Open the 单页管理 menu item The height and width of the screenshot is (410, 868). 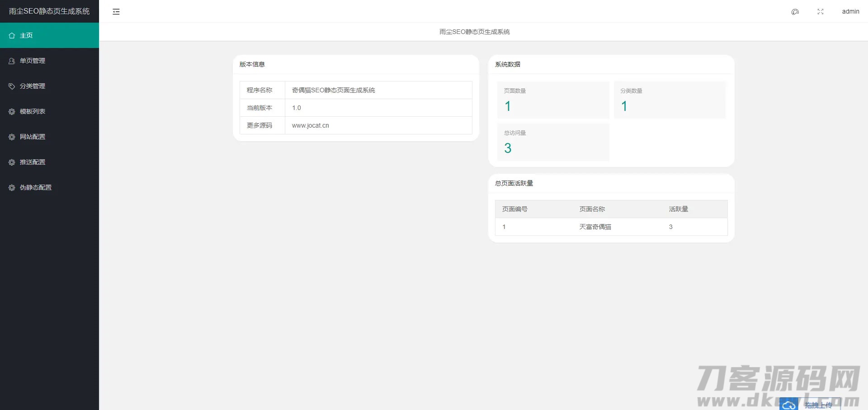click(x=33, y=61)
